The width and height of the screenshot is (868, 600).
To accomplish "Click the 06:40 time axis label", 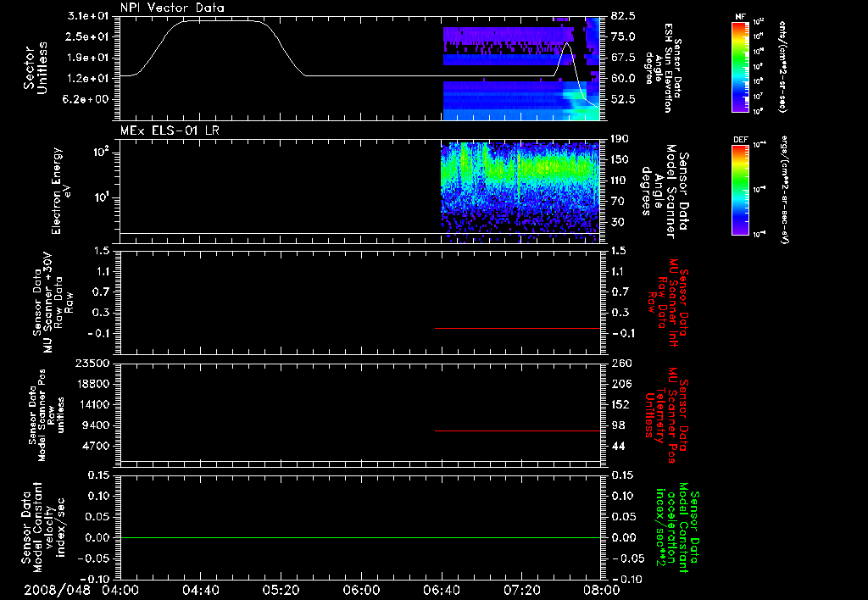I will pos(441,590).
